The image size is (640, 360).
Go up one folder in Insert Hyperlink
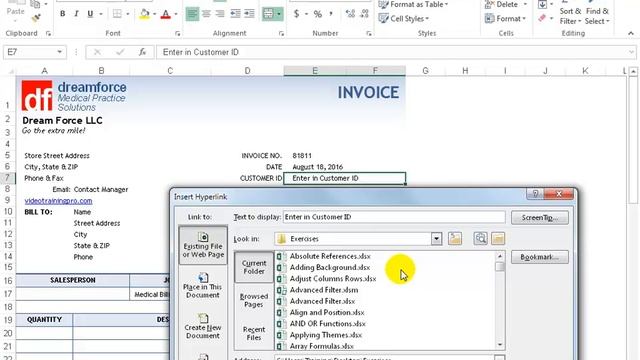[455, 238]
